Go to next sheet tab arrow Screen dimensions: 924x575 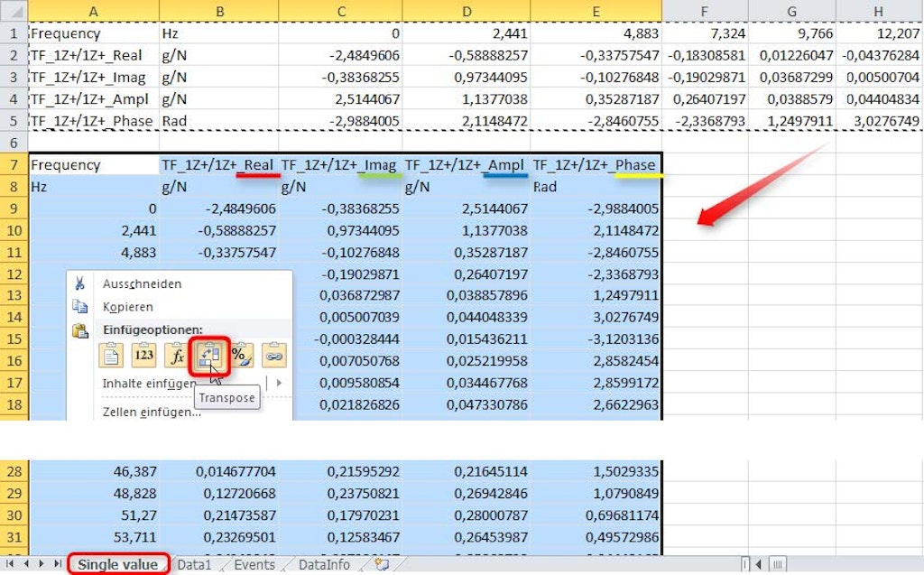tap(42, 564)
